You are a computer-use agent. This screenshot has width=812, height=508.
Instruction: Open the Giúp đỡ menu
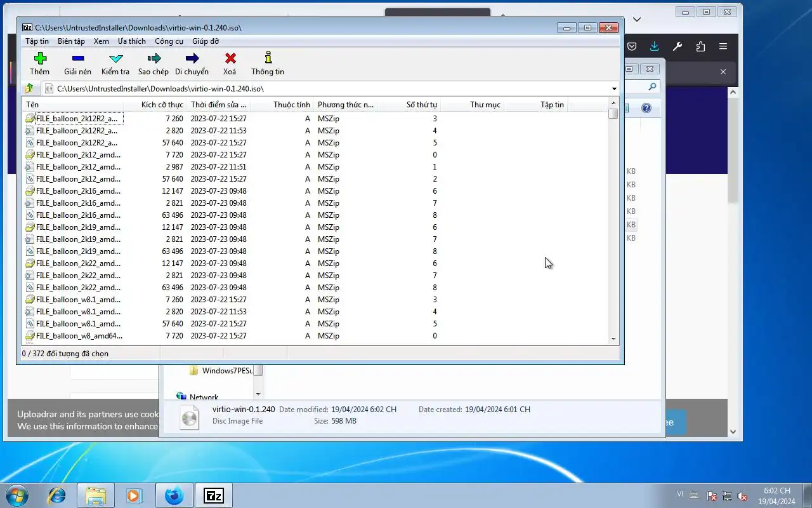click(x=206, y=41)
